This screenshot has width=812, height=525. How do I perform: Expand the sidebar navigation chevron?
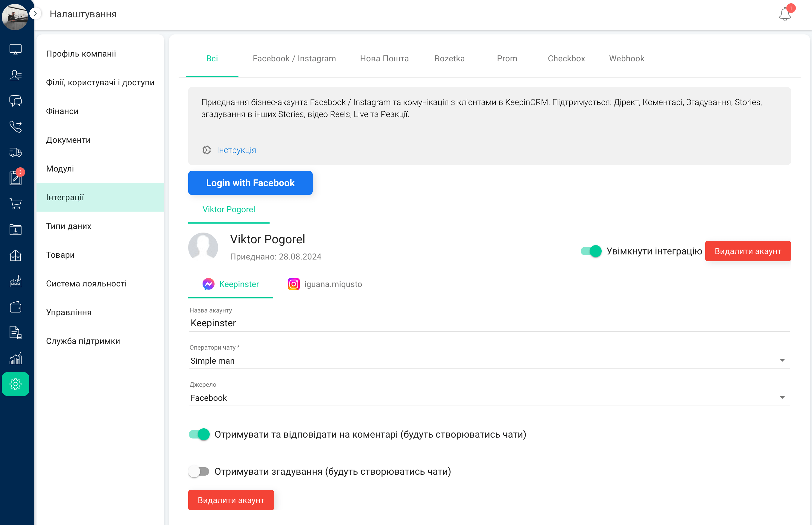(35, 13)
